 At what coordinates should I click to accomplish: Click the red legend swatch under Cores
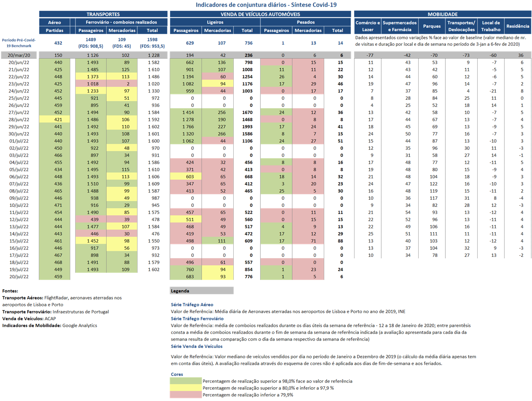coord(186,395)
